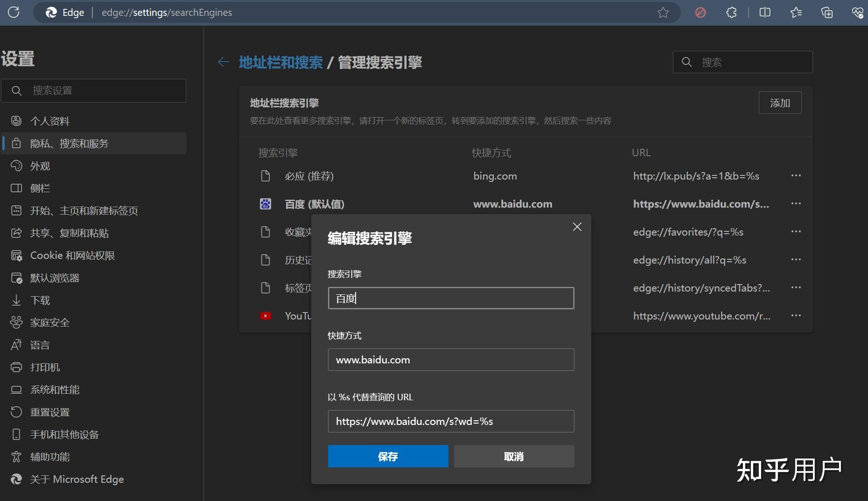This screenshot has height=501, width=868.
Task: Click the 取消 button
Action: [514, 456]
